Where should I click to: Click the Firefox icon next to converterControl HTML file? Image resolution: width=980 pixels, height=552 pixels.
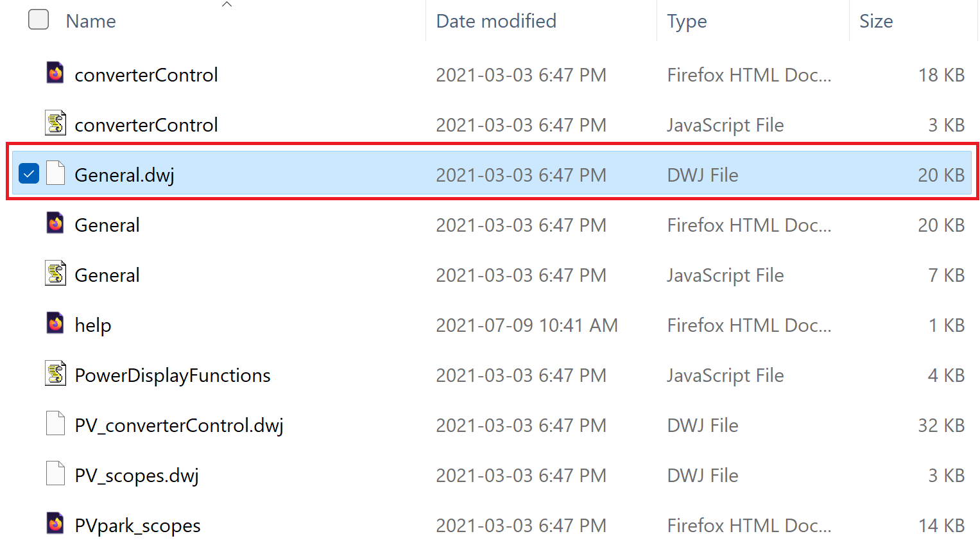click(56, 73)
